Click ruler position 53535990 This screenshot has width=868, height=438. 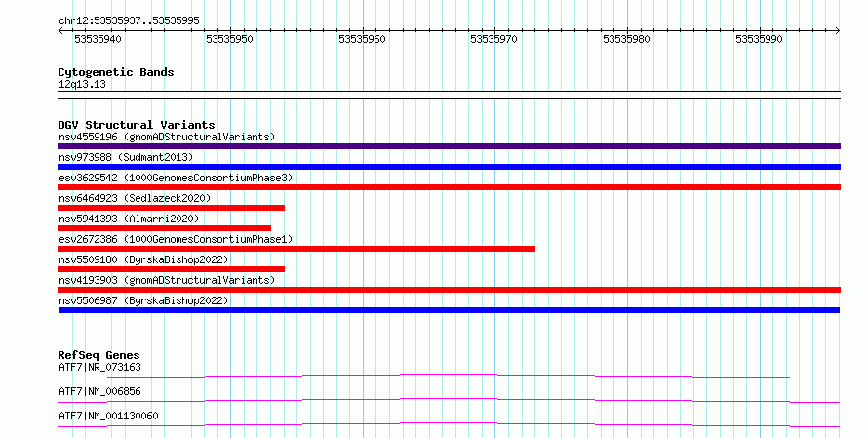click(x=759, y=39)
